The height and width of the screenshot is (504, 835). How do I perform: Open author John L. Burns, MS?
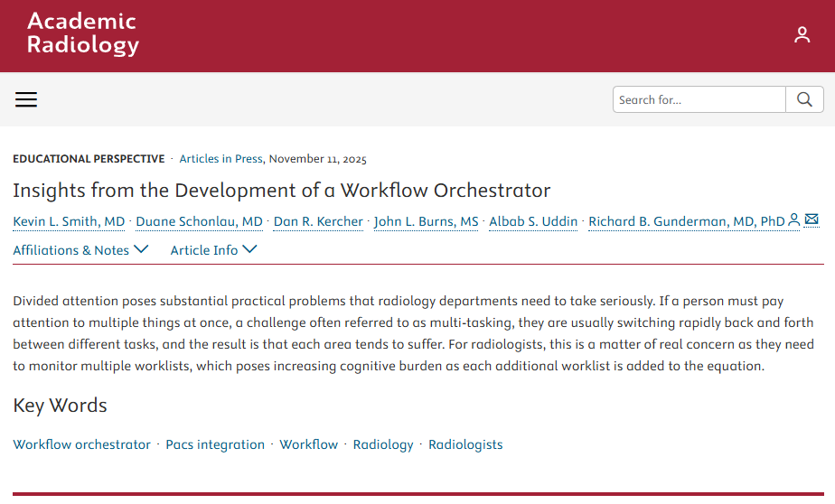click(x=426, y=221)
